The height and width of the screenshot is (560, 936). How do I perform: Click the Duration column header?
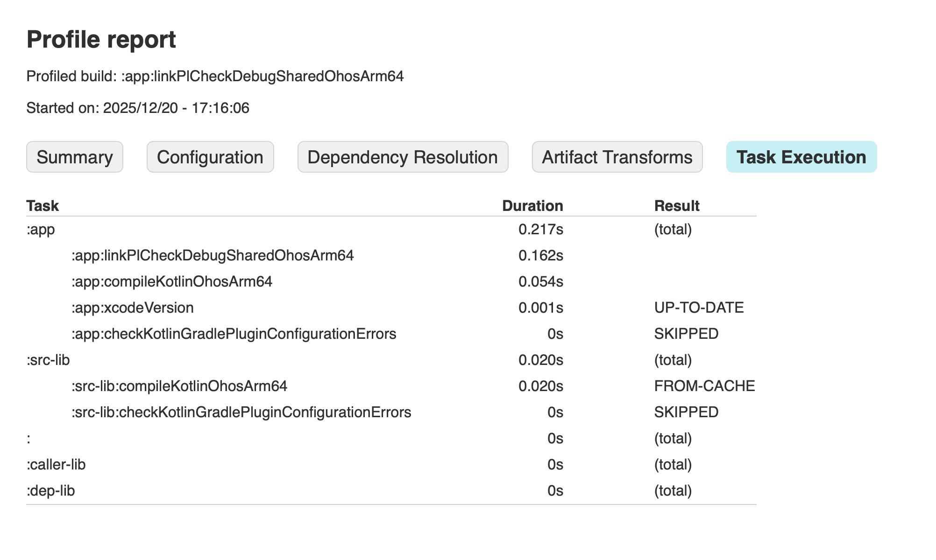point(532,206)
